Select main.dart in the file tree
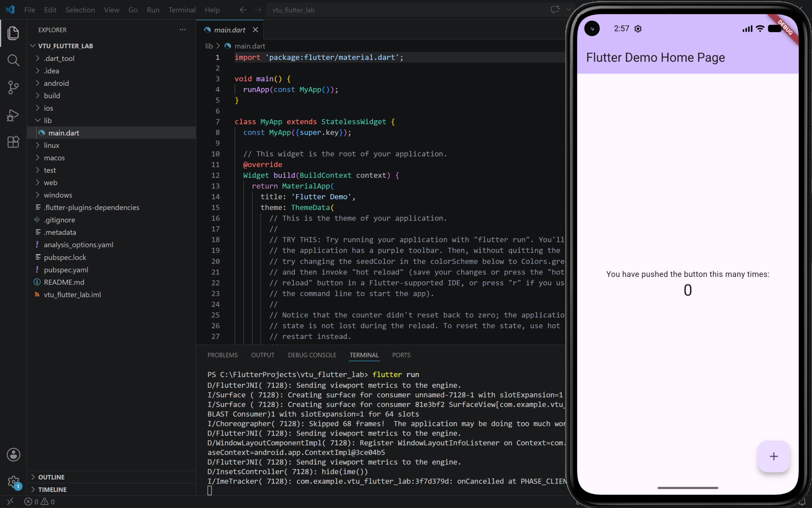The height and width of the screenshot is (508, 812). click(111, 133)
